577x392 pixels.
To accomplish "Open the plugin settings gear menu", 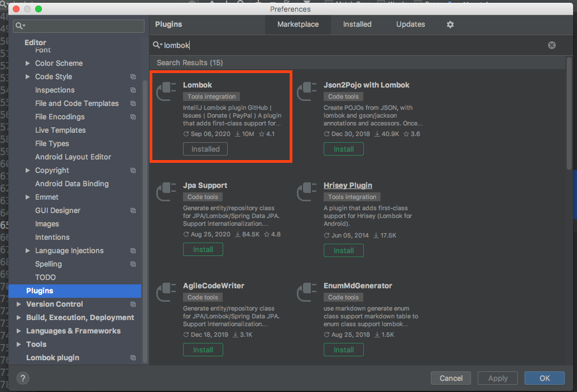I will point(450,25).
